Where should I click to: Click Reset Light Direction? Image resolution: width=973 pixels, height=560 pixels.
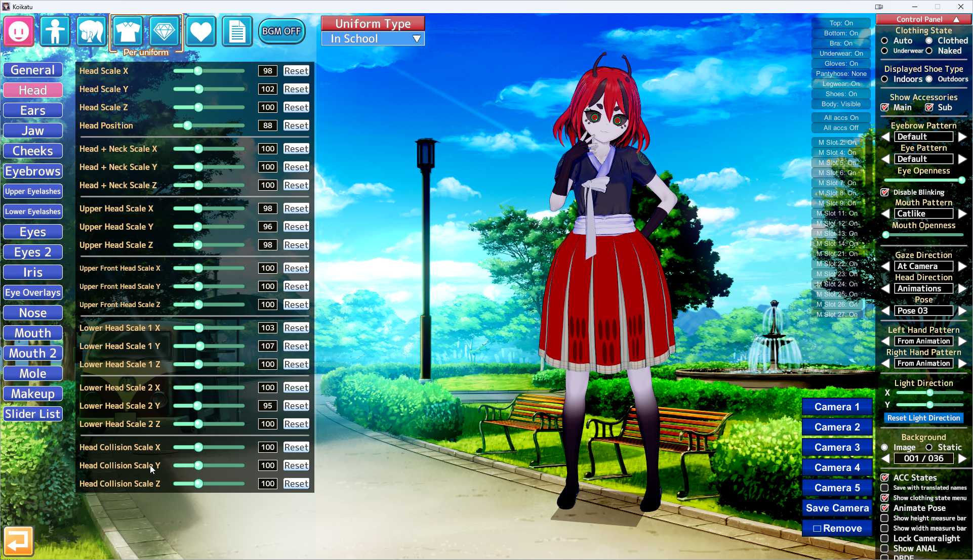click(x=923, y=418)
